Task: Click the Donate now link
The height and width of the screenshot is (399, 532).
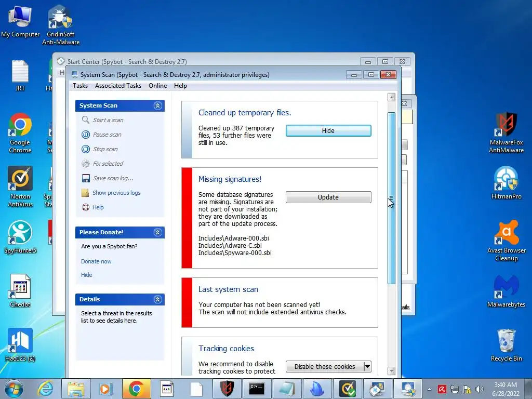Action: tap(96, 261)
